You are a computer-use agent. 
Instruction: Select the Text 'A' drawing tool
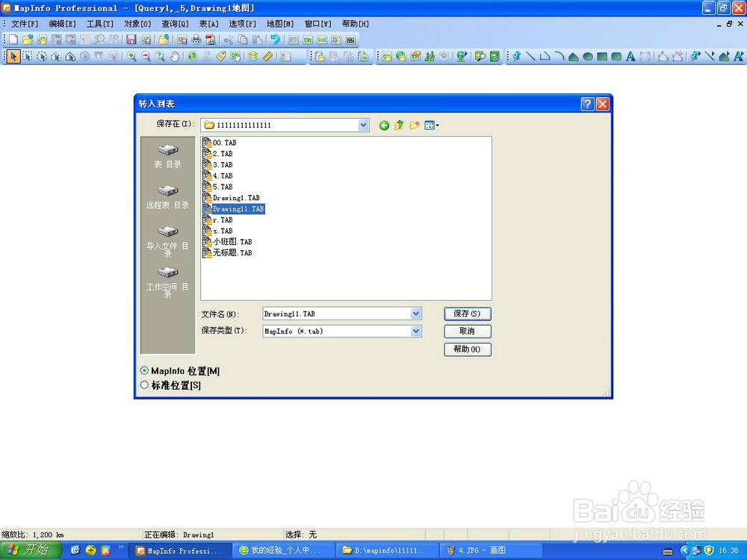[x=630, y=56]
